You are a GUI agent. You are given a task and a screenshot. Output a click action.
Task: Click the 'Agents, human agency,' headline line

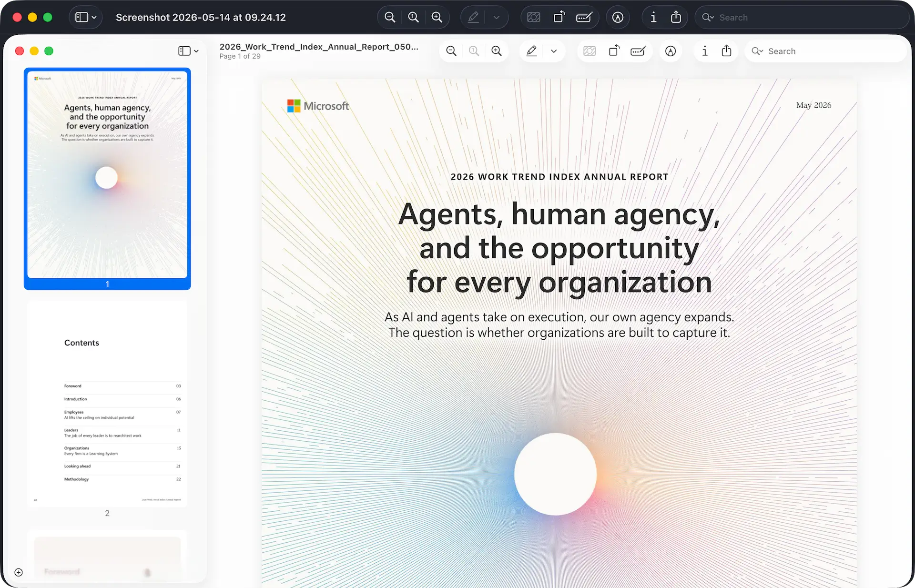[x=559, y=215]
